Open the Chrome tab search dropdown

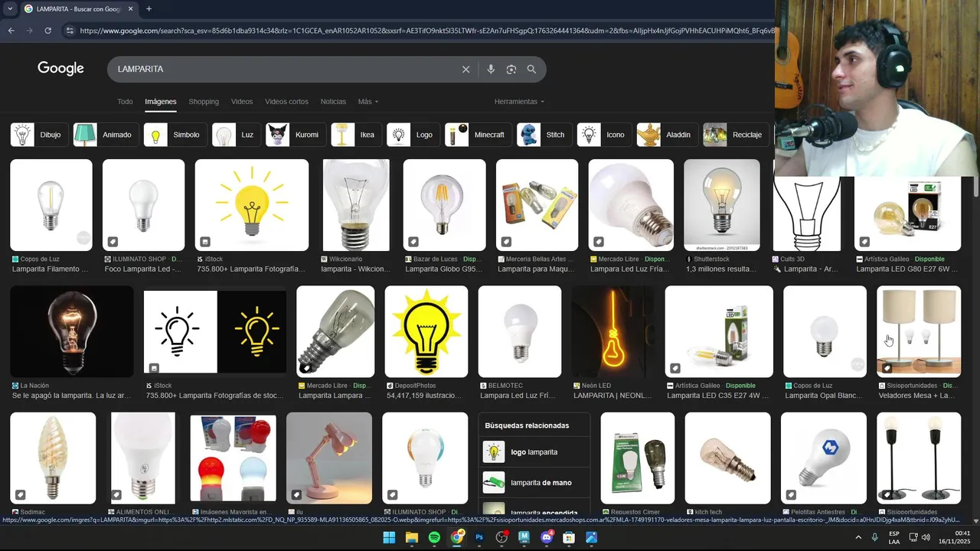[x=10, y=9]
